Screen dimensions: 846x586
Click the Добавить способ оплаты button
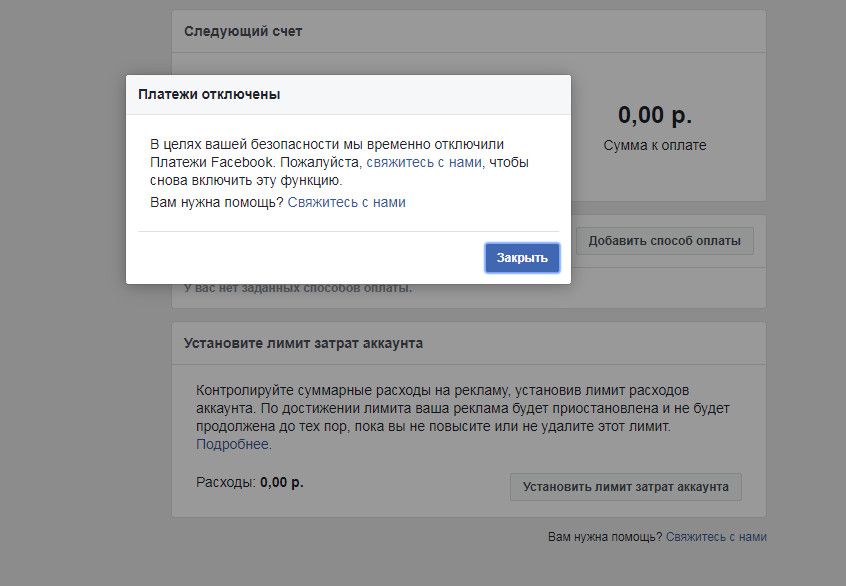coord(664,241)
